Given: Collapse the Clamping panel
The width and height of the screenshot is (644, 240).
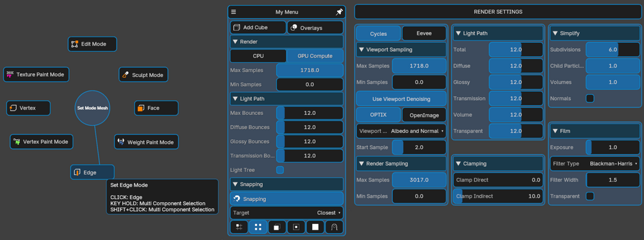Looking at the screenshot, I should pyautogui.click(x=498, y=164).
